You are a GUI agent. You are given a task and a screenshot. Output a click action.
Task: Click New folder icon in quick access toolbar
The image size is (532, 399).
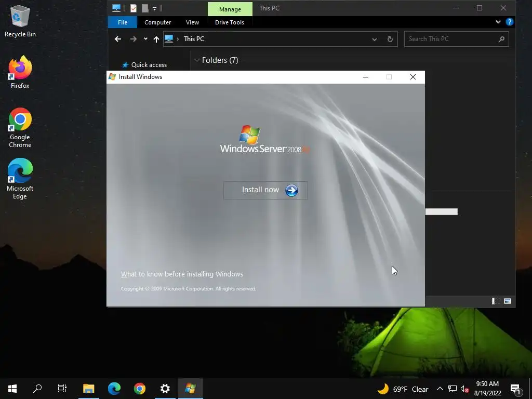pyautogui.click(x=145, y=8)
